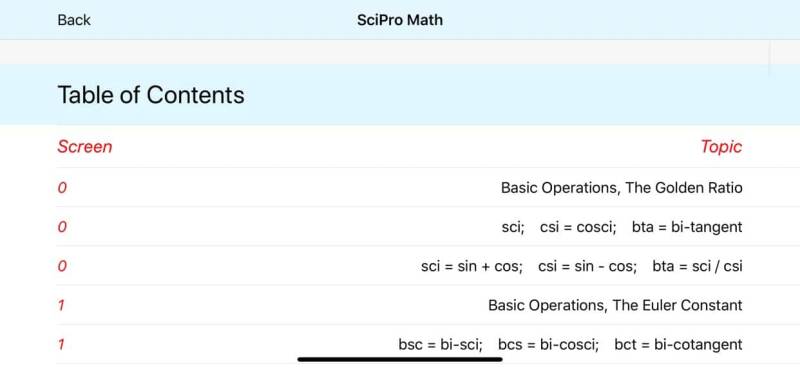Image resolution: width=800 pixels, height=369 pixels.
Task: Click the Screen column header
Action: tap(85, 147)
